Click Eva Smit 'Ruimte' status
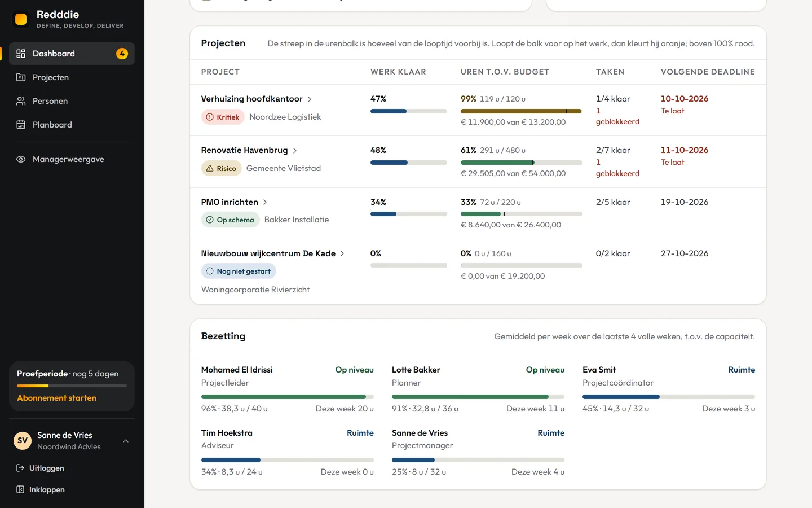 tap(742, 370)
